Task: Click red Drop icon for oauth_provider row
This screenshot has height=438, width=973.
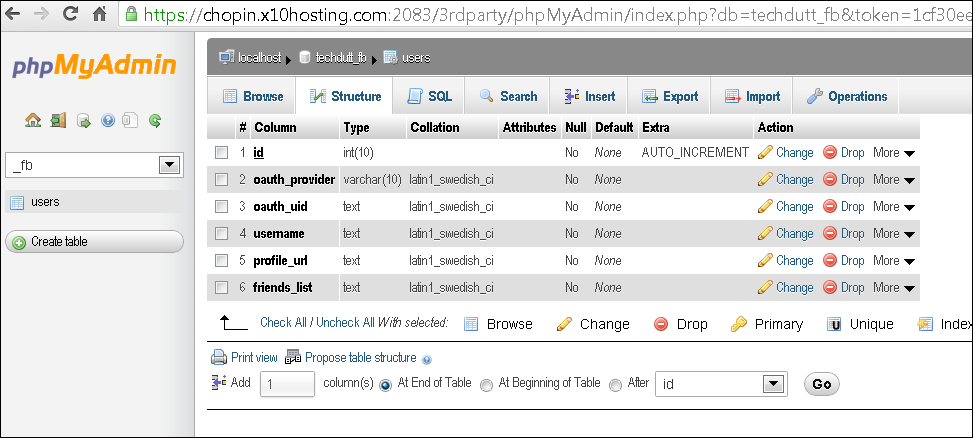Action: (830, 179)
